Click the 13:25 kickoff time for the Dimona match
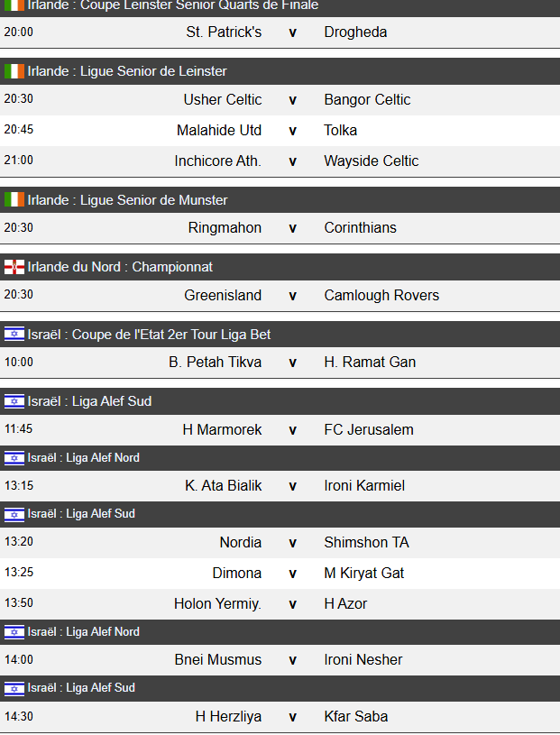The height and width of the screenshot is (735, 560). click(19, 573)
